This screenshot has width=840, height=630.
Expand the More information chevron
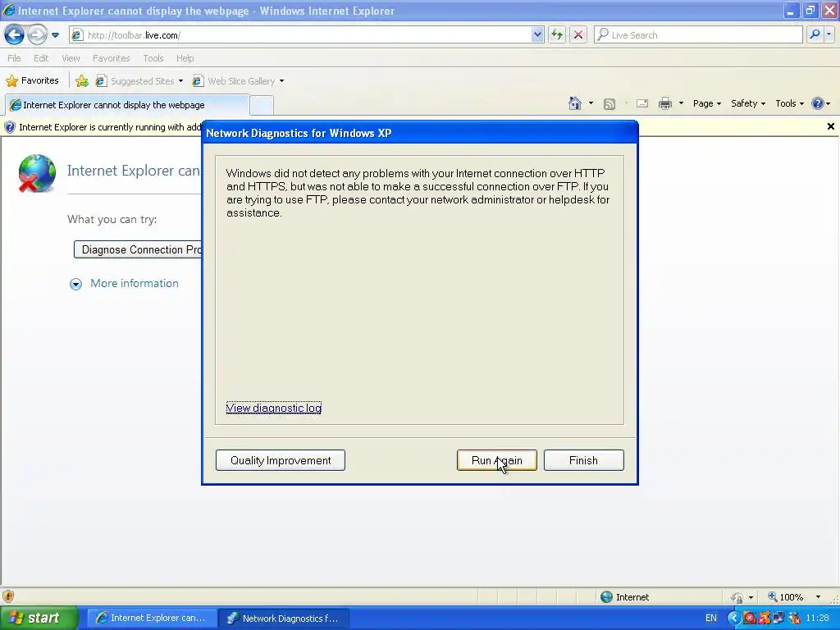(76, 284)
